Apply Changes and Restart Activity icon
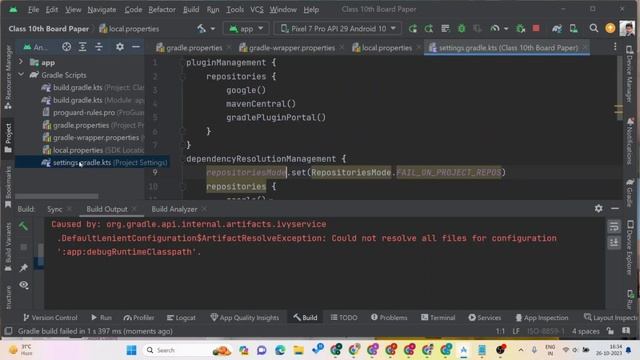The width and height of the screenshot is (640, 360). (x=429, y=29)
